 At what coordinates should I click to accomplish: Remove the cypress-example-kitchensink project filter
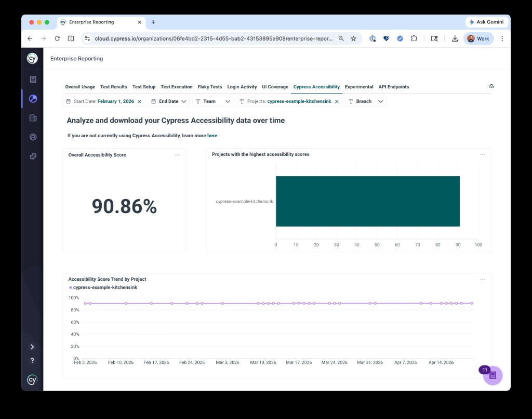[x=337, y=101]
